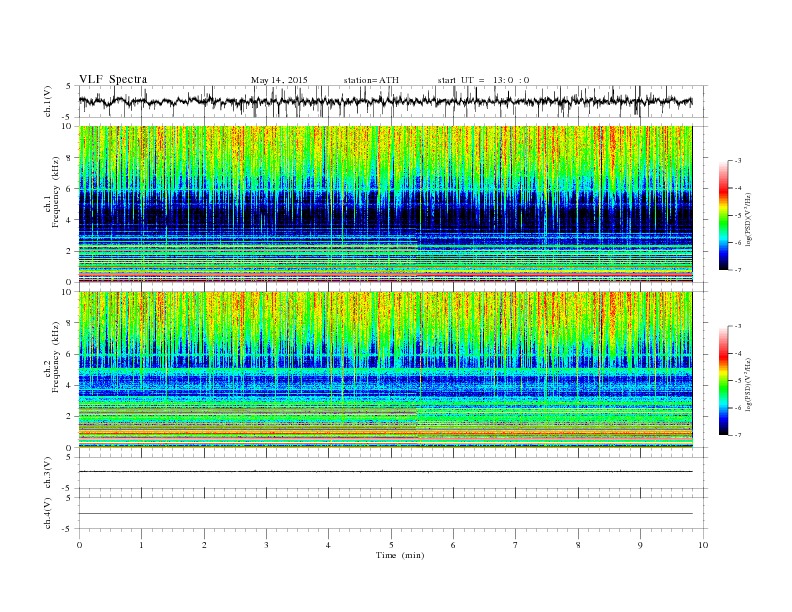Click the "Time (min)" x-axis label
792x612 pixels.
click(x=400, y=555)
